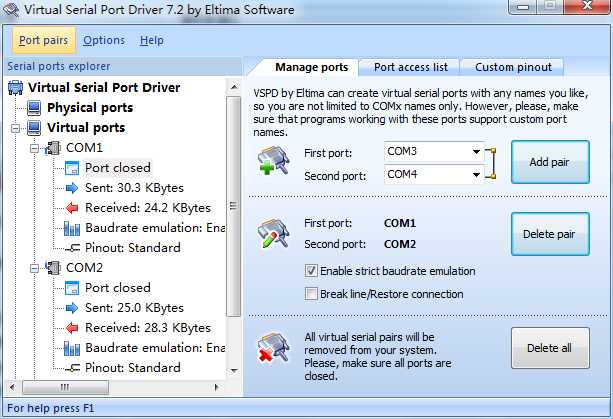The image size is (613, 419).
Task: Click the bold COM1 first port label
Action: click(x=400, y=224)
